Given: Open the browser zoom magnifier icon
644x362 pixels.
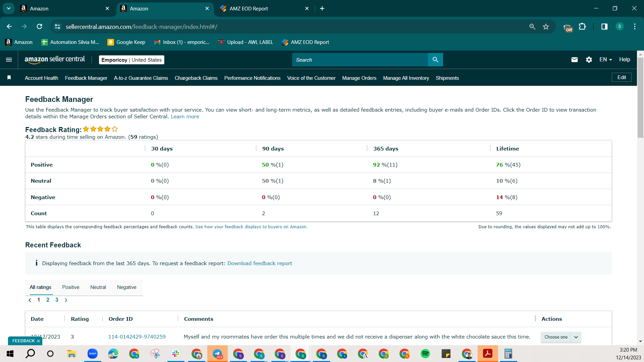Looking at the screenshot, I should (x=532, y=26).
